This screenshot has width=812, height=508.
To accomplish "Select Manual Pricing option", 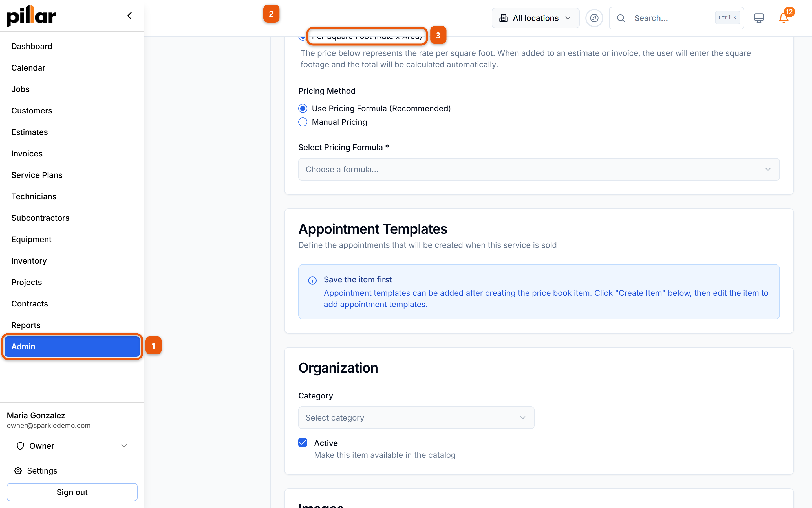I will coord(303,122).
